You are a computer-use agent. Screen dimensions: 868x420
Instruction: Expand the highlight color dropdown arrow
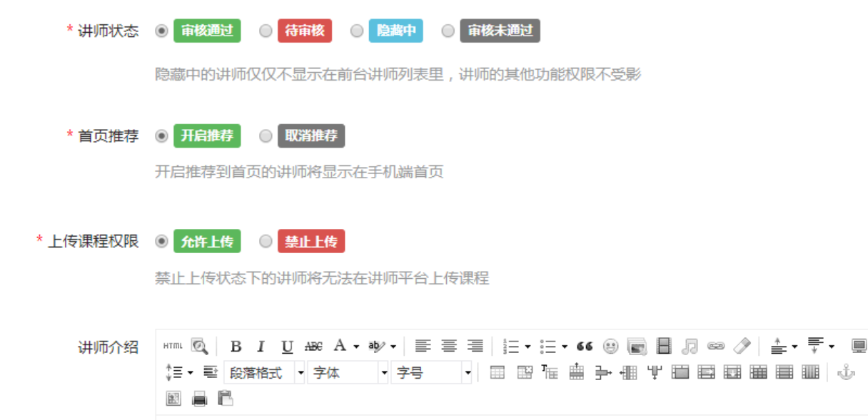[x=393, y=347]
